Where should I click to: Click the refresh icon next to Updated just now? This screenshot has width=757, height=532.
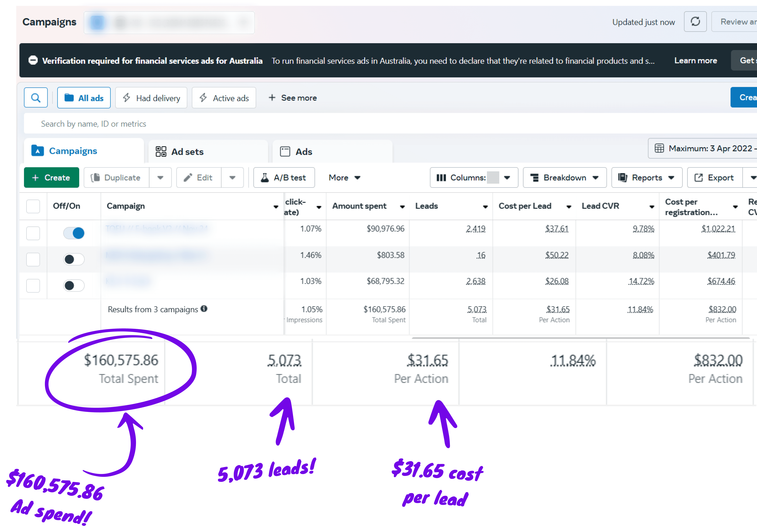695,22
